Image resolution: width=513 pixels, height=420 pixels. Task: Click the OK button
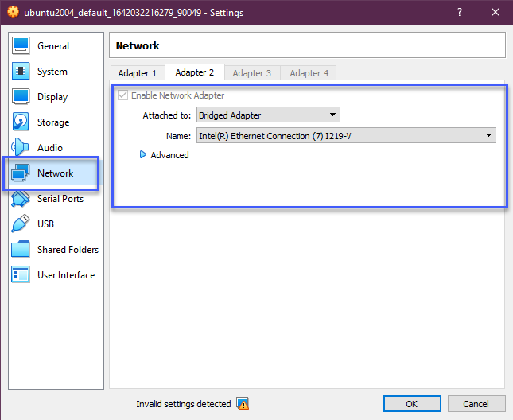coord(411,404)
